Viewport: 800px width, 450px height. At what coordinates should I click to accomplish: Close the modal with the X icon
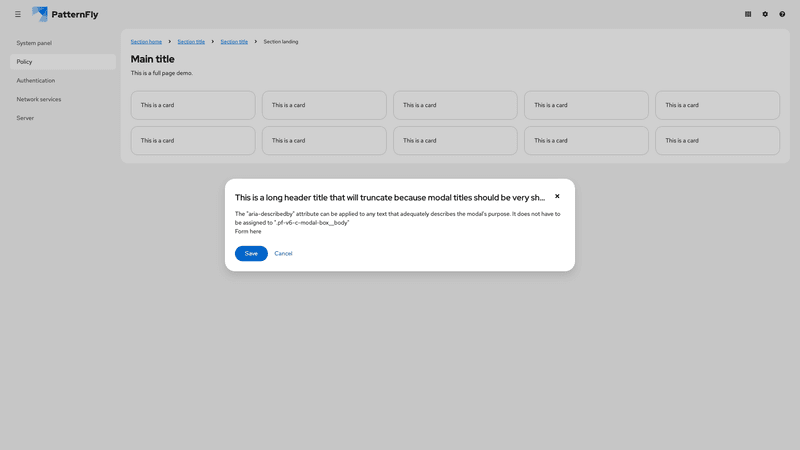pos(557,196)
